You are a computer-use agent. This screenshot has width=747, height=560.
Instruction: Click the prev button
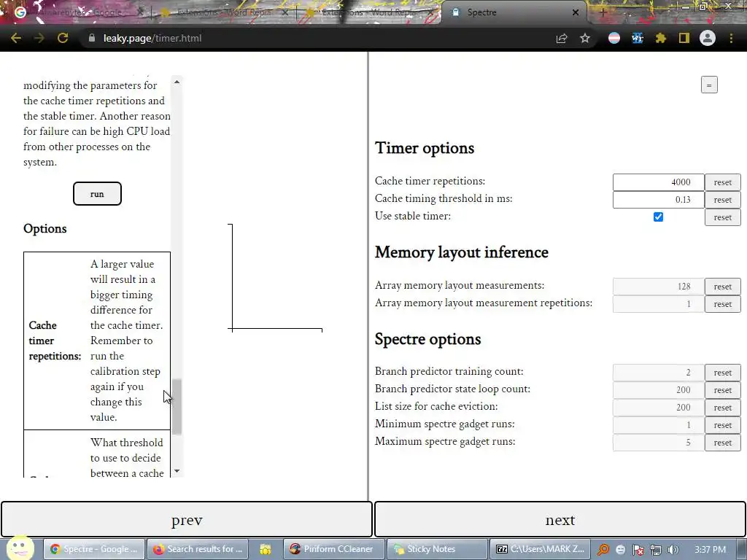(x=186, y=519)
